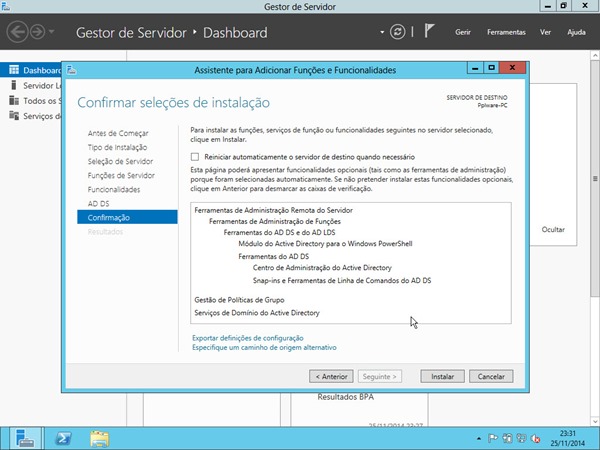Open the Ferramentas menu
600x450 pixels.
(506, 32)
